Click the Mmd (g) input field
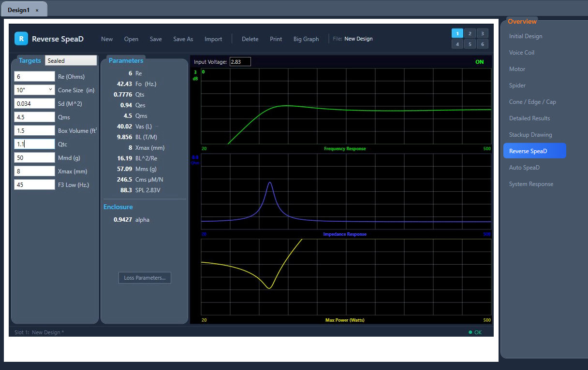The height and width of the screenshot is (370, 588). (34, 157)
